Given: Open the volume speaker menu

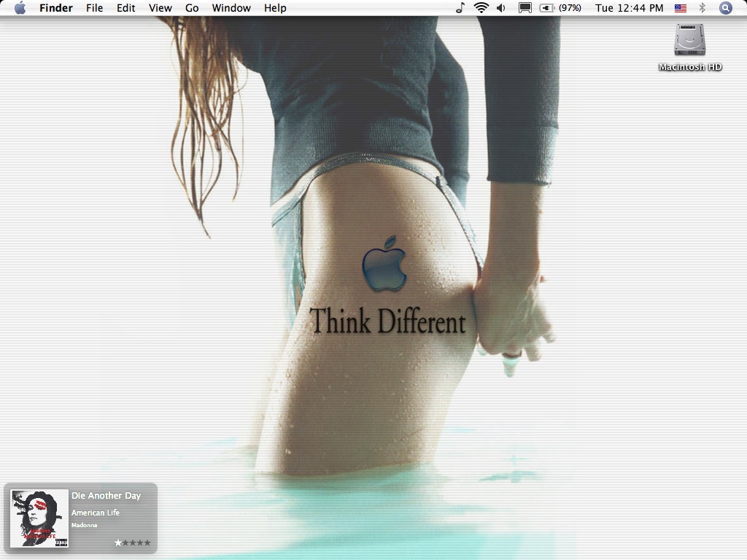Looking at the screenshot, I should pos(500,8).
